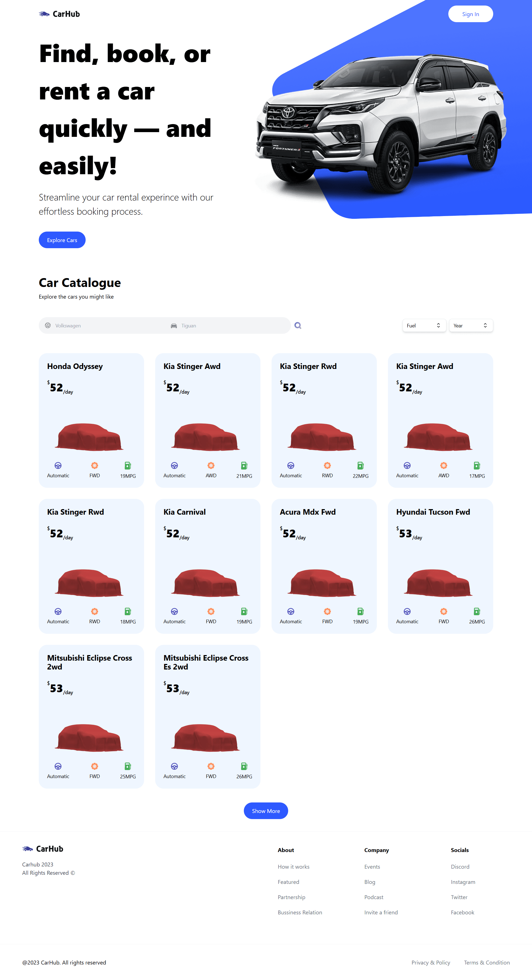Open the Discord social link

point(460,867)
